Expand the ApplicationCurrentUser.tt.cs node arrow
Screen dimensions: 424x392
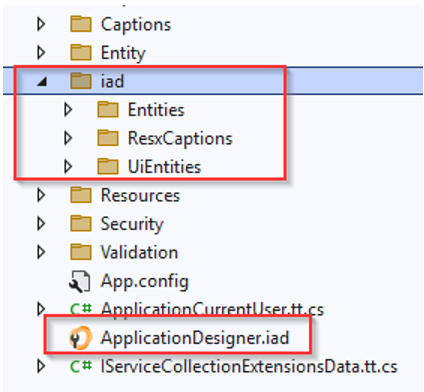pyautogui.click(x=41, y=309)
